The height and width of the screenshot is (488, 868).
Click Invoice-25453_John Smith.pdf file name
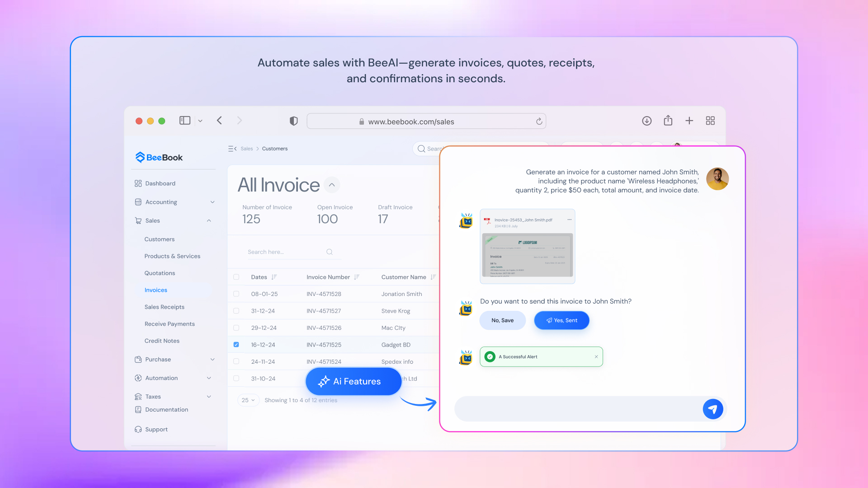pos(523,220)
